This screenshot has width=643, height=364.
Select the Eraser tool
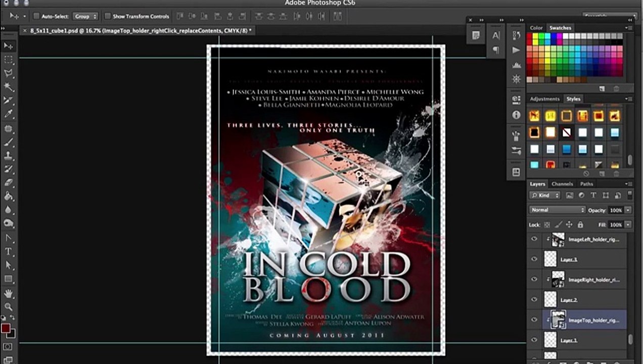9,183
